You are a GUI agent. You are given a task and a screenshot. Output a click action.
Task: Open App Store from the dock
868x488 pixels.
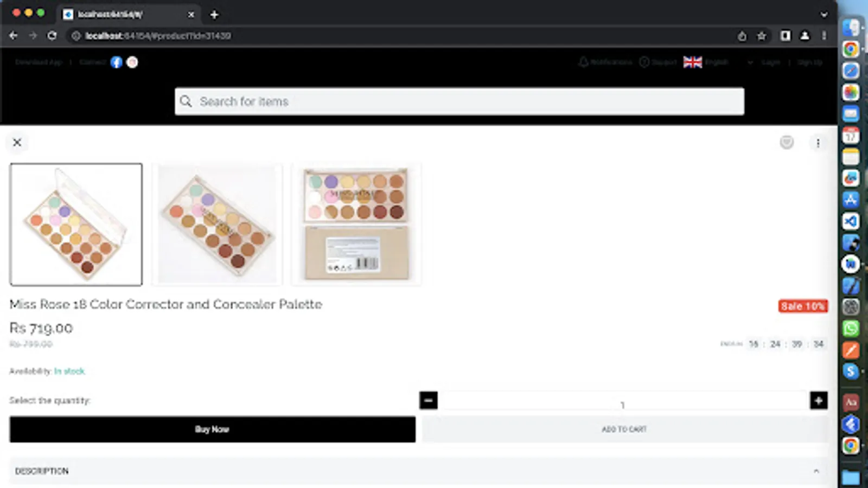point(851,200)
